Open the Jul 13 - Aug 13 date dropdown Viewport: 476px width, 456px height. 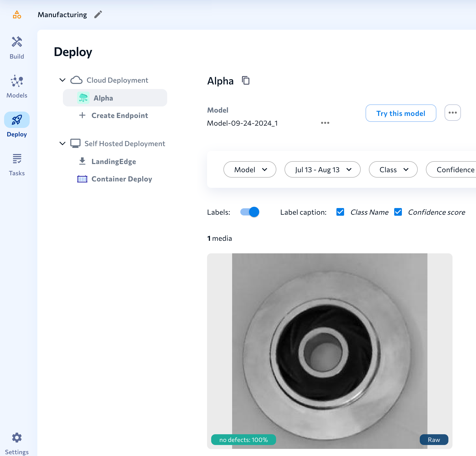click(322, 169)
